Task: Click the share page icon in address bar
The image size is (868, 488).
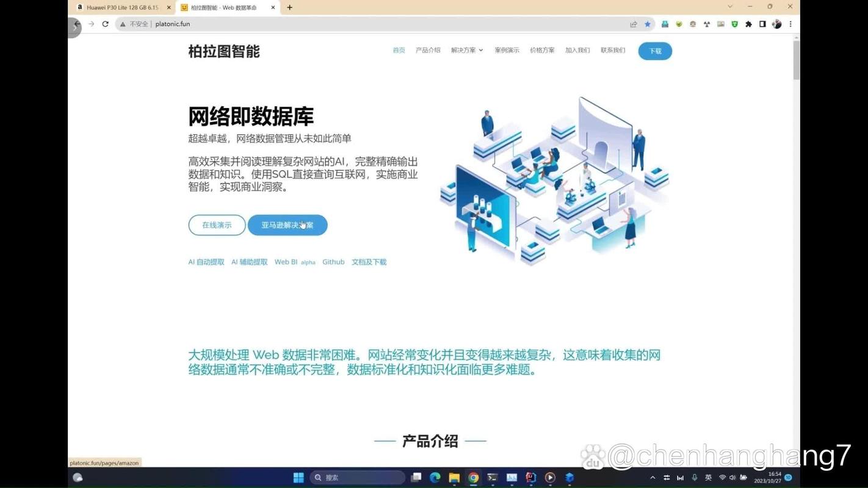Action: click(x=634, y=24)
